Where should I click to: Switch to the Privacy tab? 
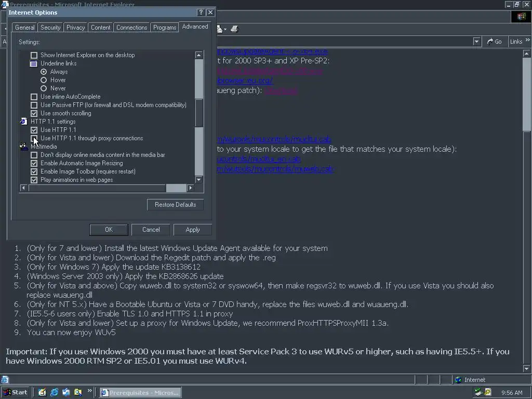[76, 28]
